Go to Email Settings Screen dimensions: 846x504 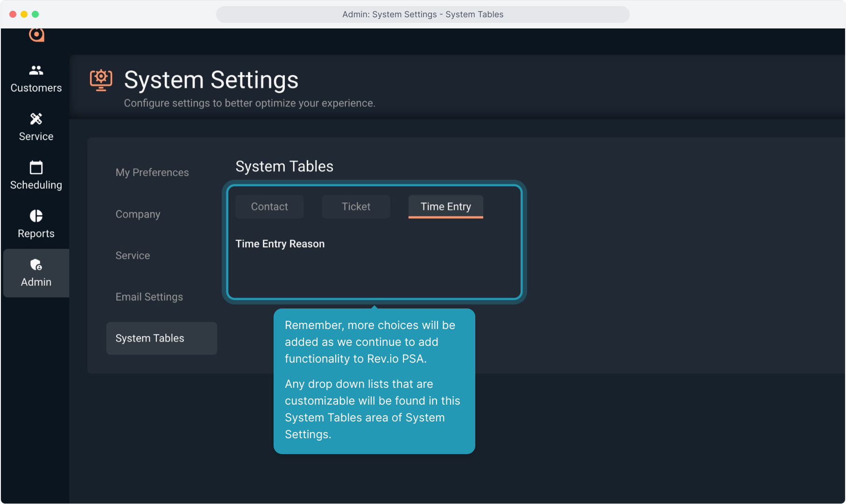coord(149,297)
